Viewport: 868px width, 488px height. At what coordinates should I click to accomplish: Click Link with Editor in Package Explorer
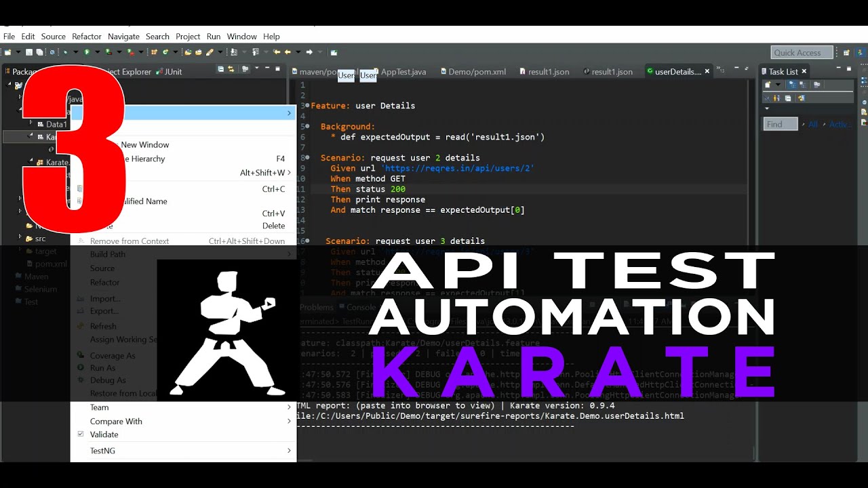(231, 69)
